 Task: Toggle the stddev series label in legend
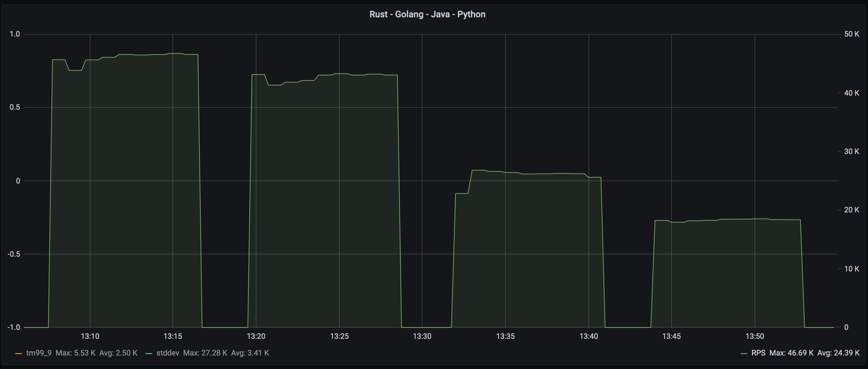167,353
